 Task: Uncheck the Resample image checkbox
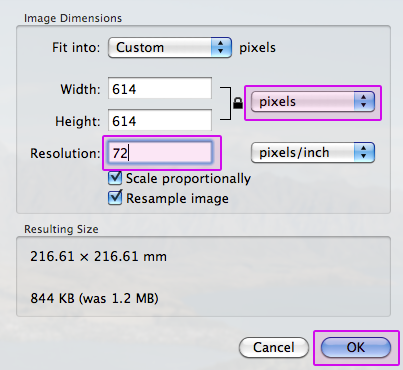(x=115, y=197)
